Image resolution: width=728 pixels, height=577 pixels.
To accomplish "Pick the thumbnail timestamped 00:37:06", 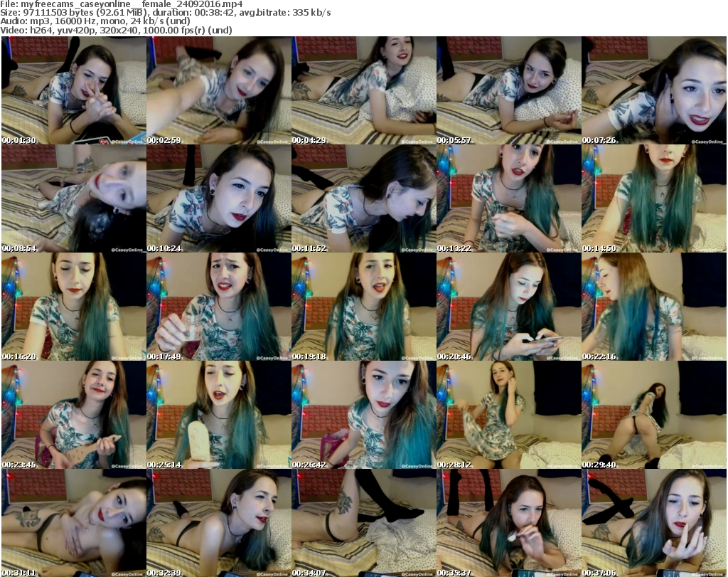I will (654, 523).
